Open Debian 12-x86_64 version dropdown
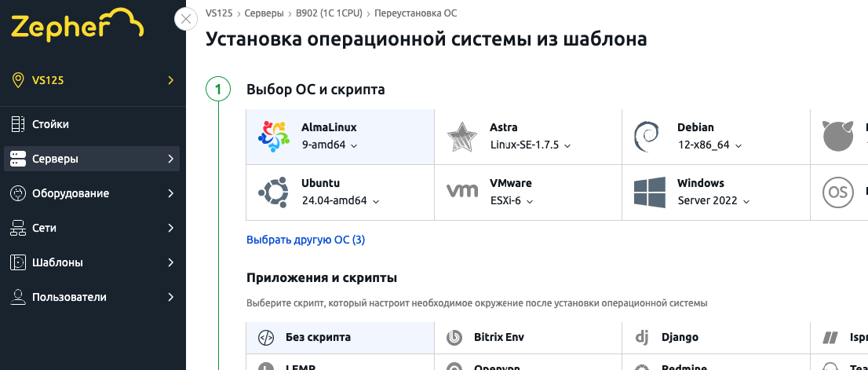The width and height of the screenshot is (868, 370). tap(709, 145)
